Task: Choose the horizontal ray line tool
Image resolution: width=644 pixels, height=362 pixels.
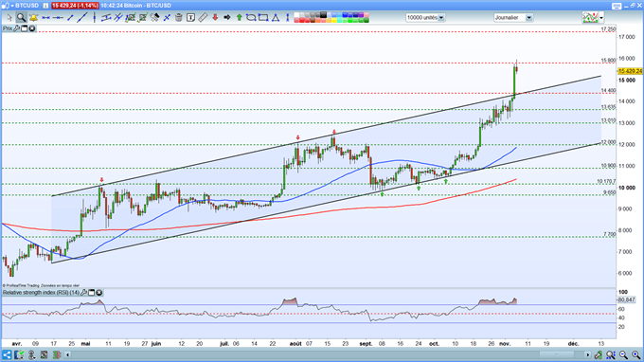Action: click(58, 18)
